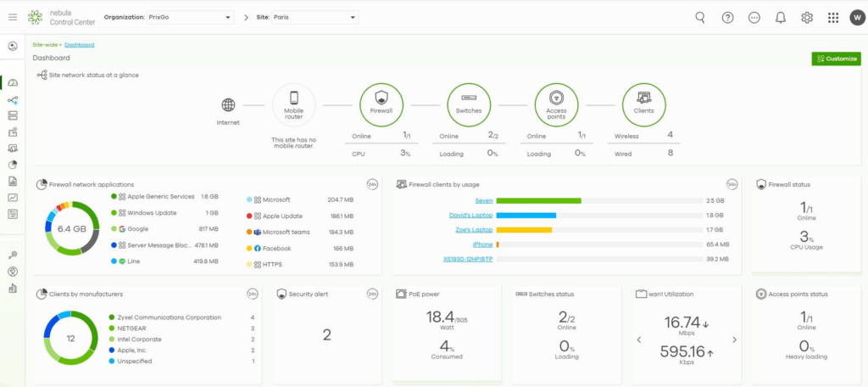Open the Site Paris dropdown
The height and width of the screenshot is (387, 868).
[x=315, y=18]
